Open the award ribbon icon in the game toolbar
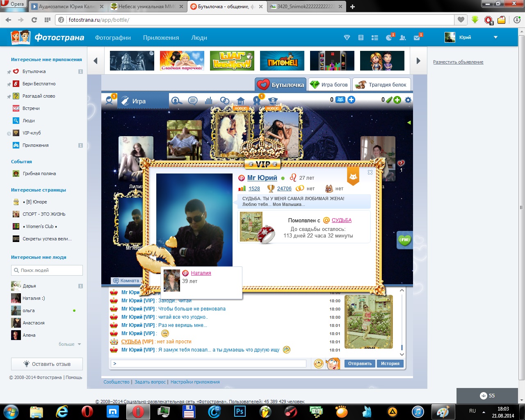 pos(257,100)
